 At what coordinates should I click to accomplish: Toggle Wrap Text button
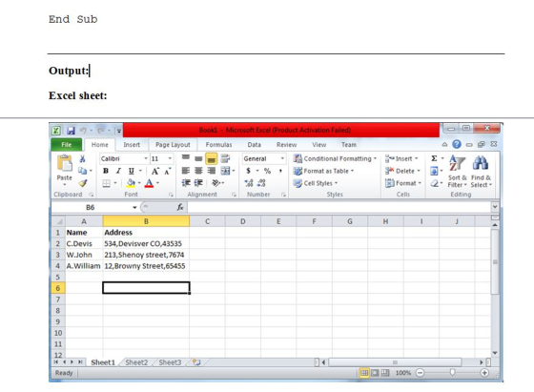click(x=225, y=158)
